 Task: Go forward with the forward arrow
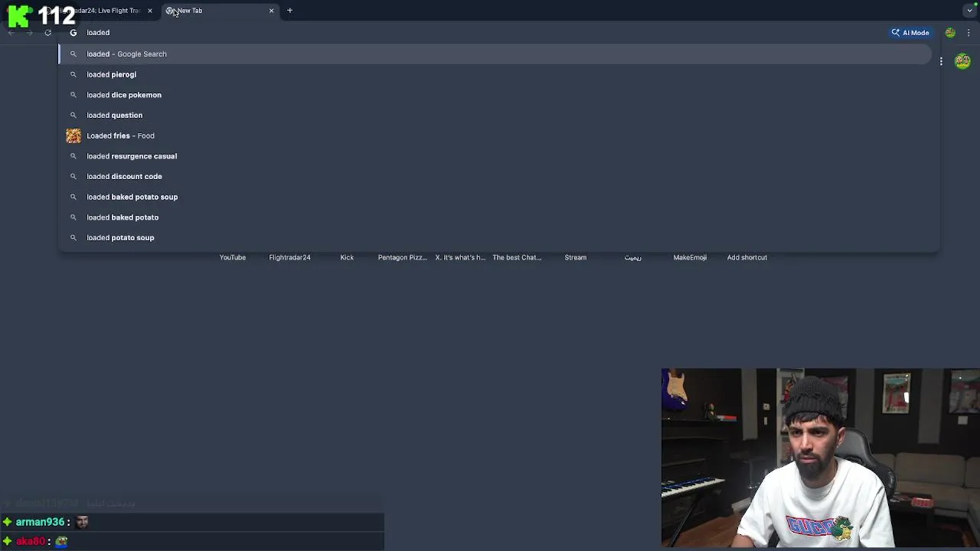(x=29, y=32)
